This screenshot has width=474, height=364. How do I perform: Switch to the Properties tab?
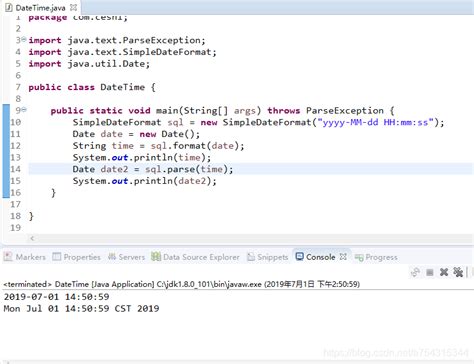pos(77,257)
